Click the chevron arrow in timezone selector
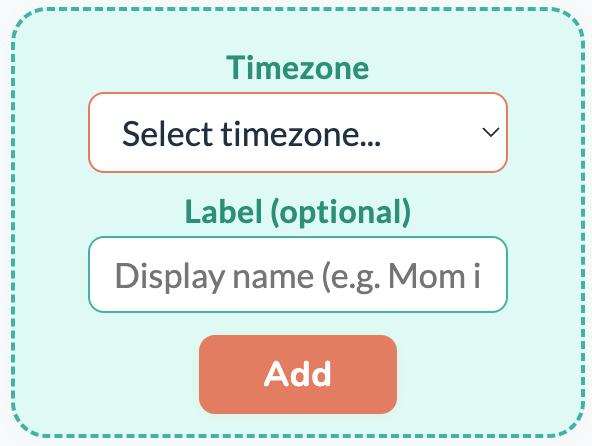This screenshot has height=446, width=592. coord(490,132)
